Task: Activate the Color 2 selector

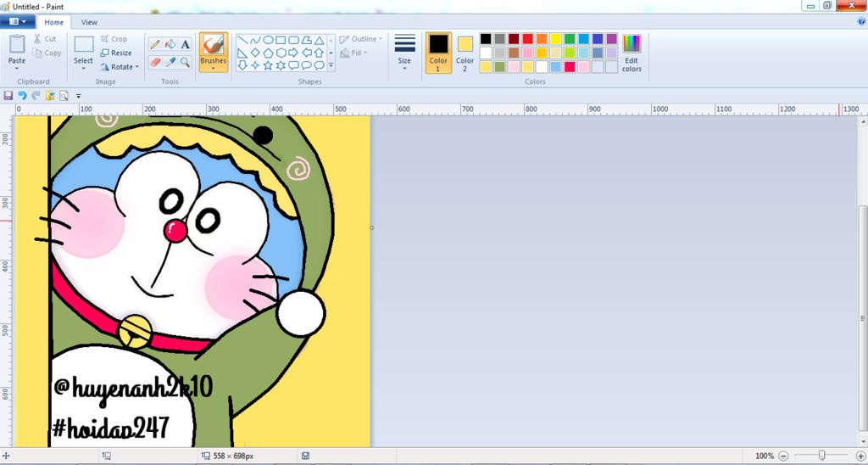Action: (465, 53)
